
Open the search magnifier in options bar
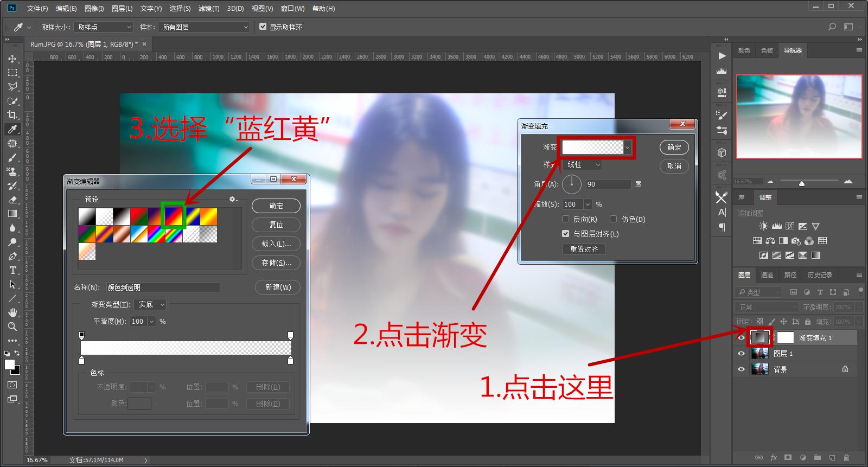point(832,27)
